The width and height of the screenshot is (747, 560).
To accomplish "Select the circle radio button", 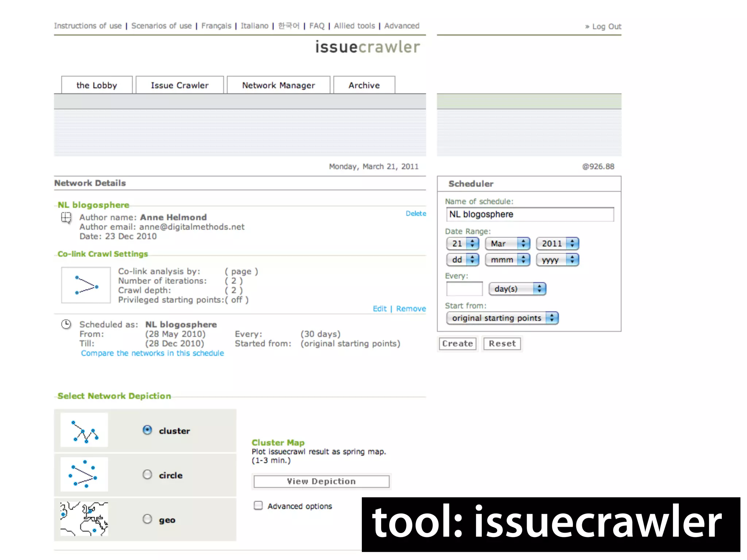I will point(147,475).
